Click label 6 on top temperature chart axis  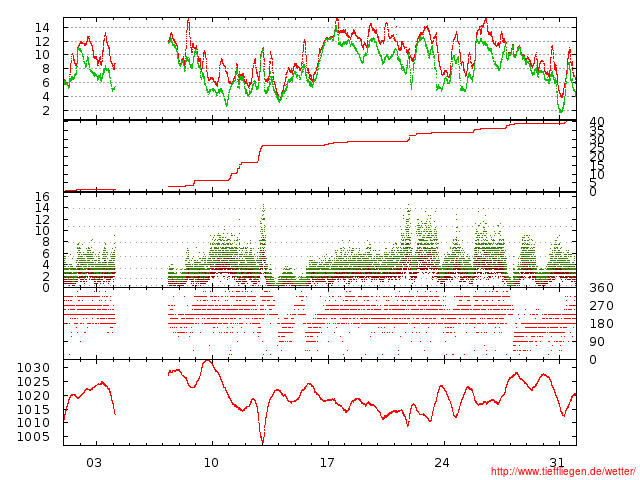pos(46,83)
